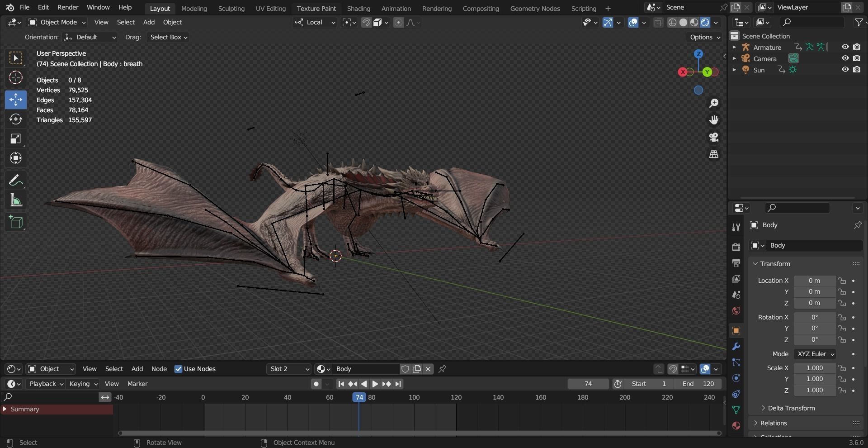Expand the Relations panel

pyautogui.click(x=773, y=423)
